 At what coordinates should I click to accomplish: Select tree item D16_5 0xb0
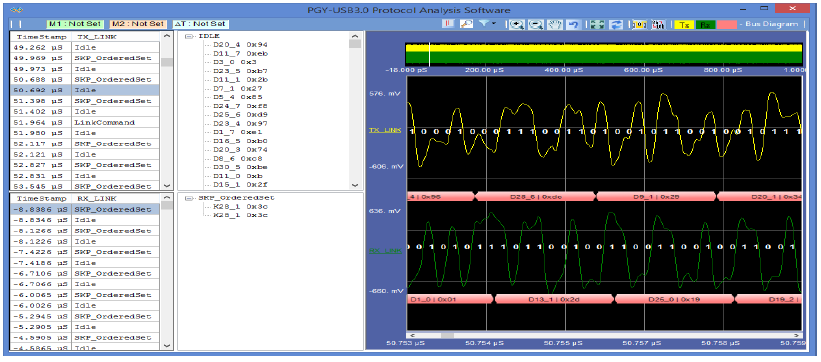point(240,141)
